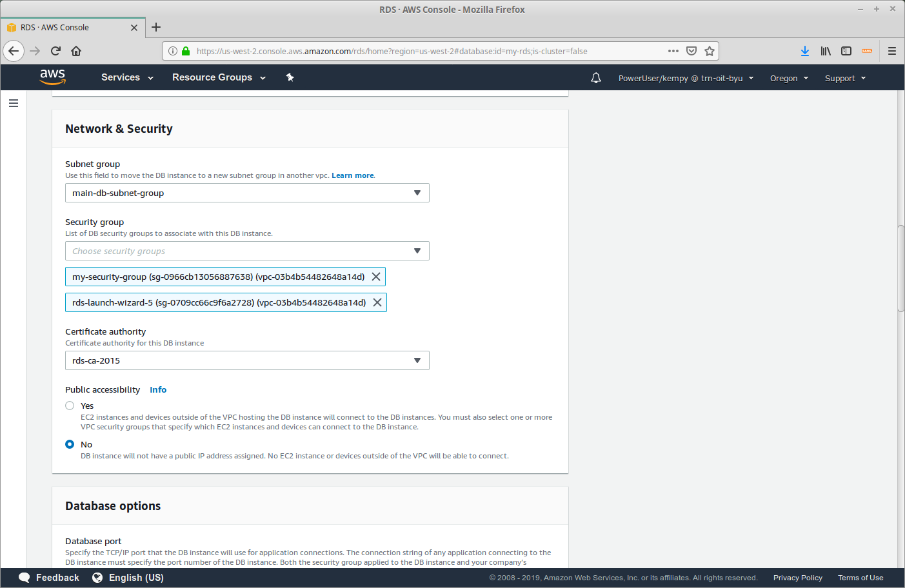Open the Firefox hamburger menu
Screen dimensions: 905x588
[892, 51]
